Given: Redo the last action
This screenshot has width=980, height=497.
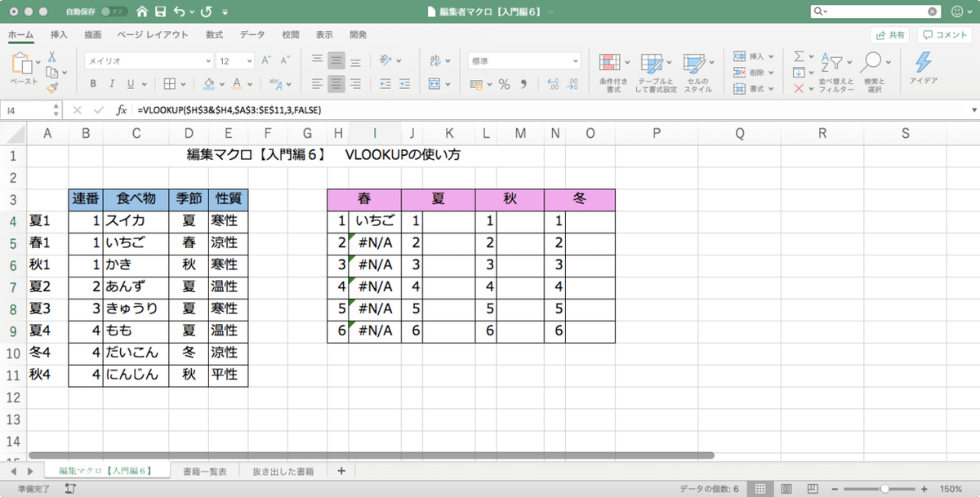Looking at the screenshot, I should [x=207, y=12].
